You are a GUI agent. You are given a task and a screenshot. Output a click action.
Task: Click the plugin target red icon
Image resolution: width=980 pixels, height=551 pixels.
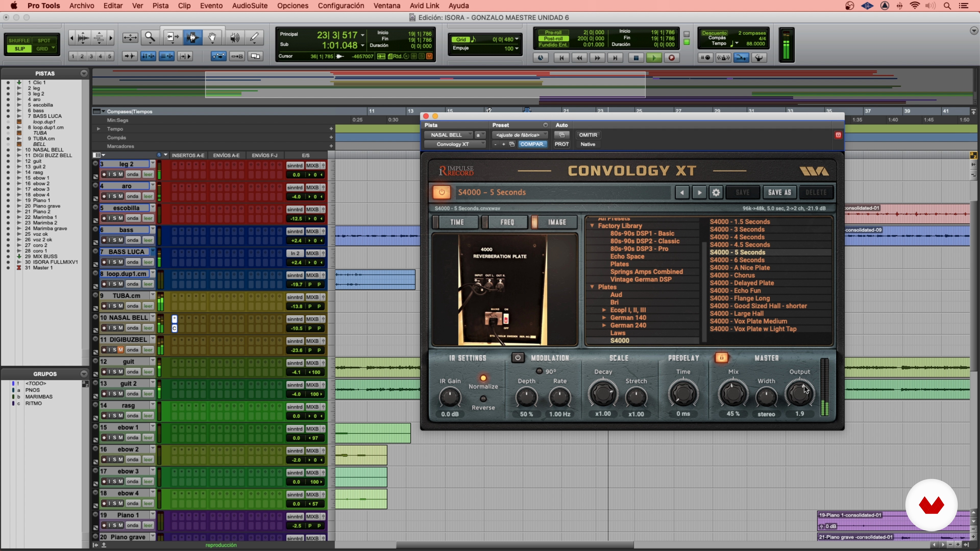coord(838,135)
